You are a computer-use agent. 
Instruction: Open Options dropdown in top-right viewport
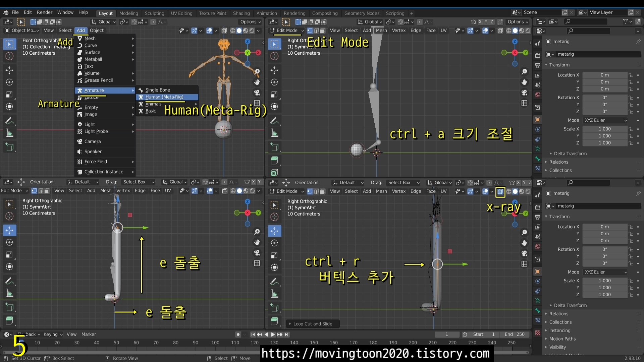518,22
